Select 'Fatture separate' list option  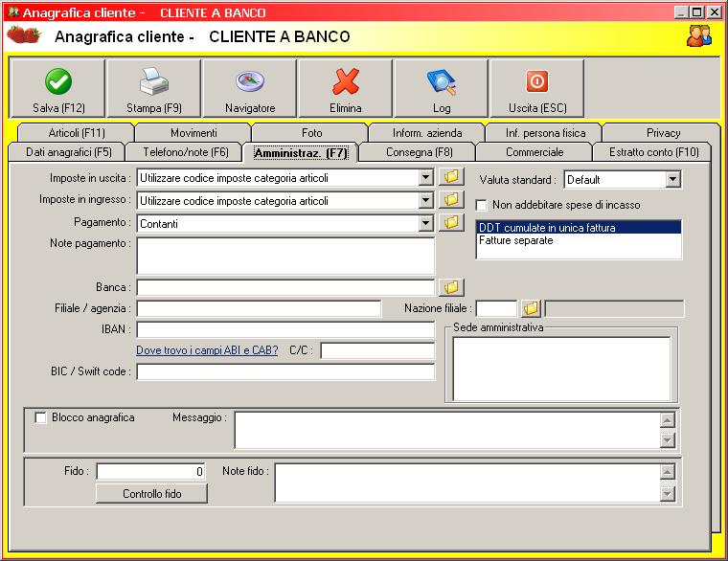(579, 240)
